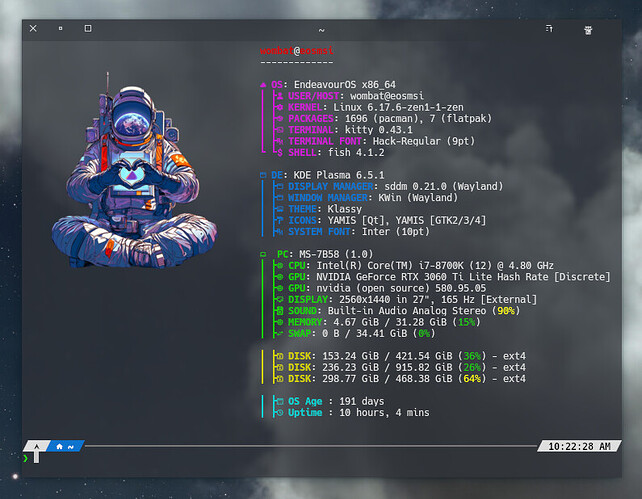Click the astronaut logo image

(134, 171)
